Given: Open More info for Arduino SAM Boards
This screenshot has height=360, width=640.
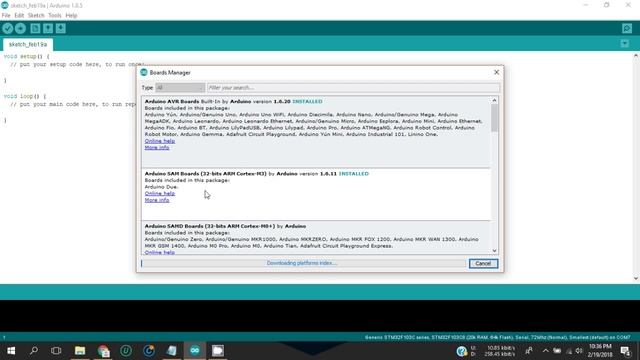Looking at the screenshot, I should pos(157,200).
